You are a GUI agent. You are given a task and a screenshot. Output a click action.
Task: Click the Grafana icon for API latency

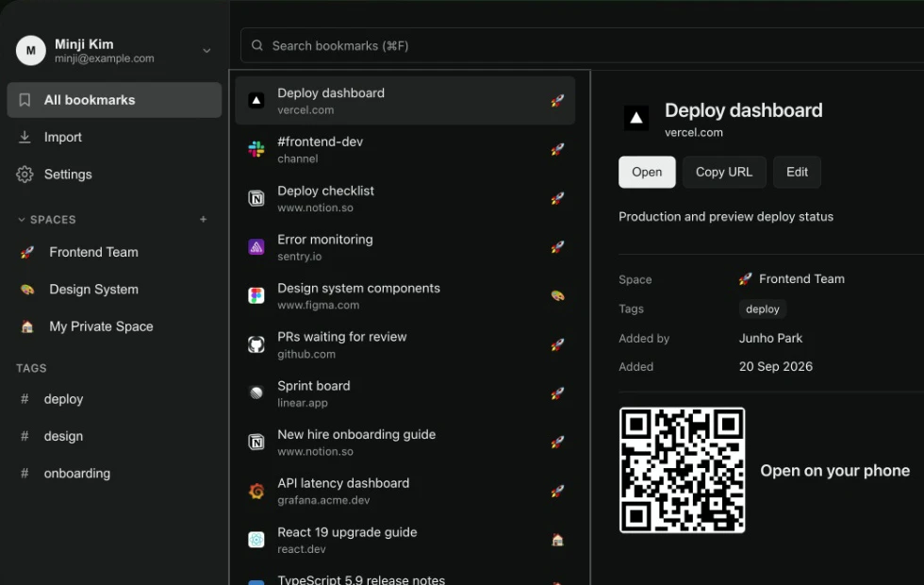(256, 491)
